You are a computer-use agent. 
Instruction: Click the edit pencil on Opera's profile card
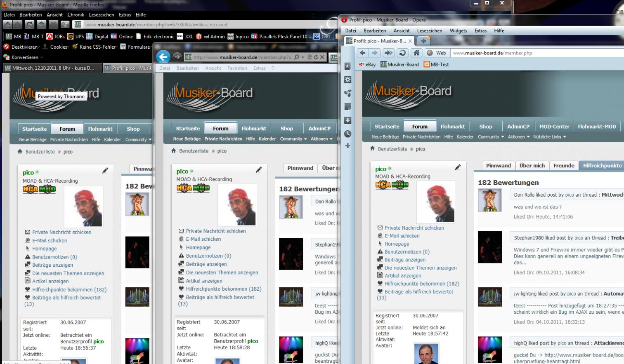[x=458, y=167]
